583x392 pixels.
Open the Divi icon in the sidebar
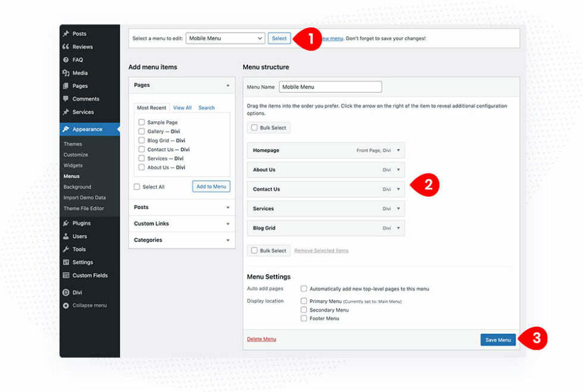click(x=67, y=292)
